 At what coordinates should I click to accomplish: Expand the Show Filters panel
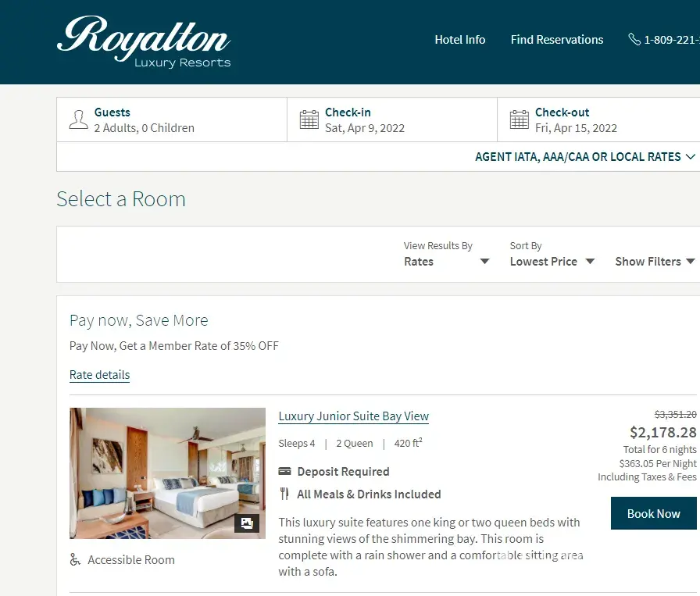coord(655,261)
